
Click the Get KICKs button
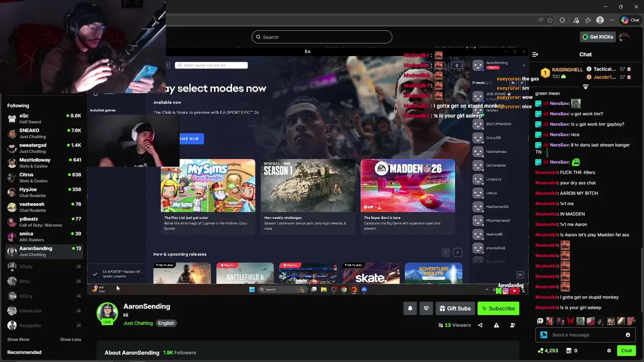click(598, 37)
